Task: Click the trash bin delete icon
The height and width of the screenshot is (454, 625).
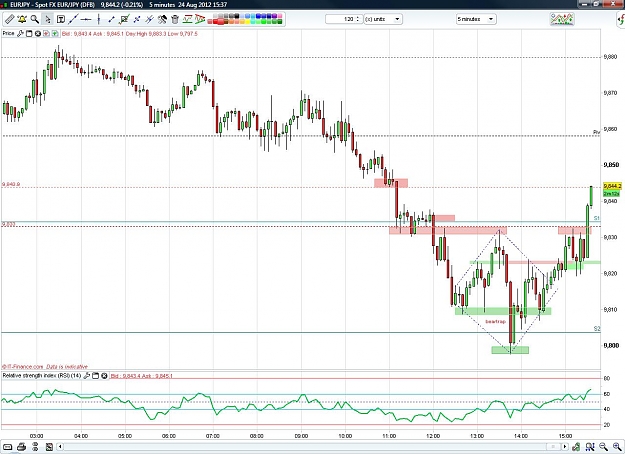Action: pos(175,19)
